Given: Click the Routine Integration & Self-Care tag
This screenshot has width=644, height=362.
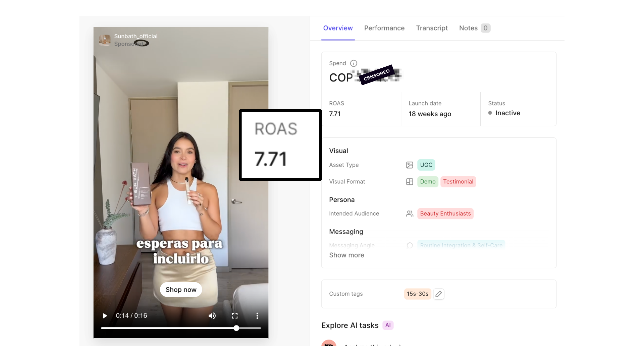Looking at the screenshot, I should click(461, 245).
